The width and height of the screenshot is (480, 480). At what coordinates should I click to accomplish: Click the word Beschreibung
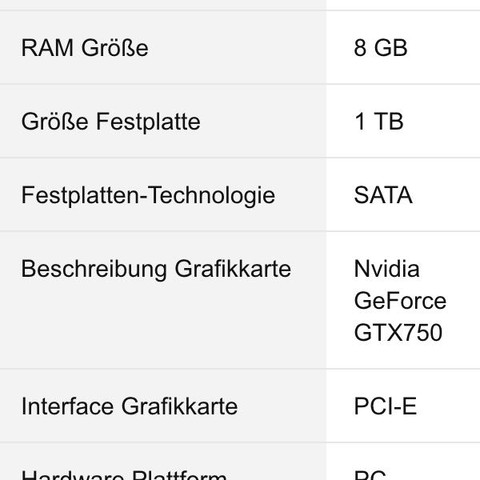point(94,269)
